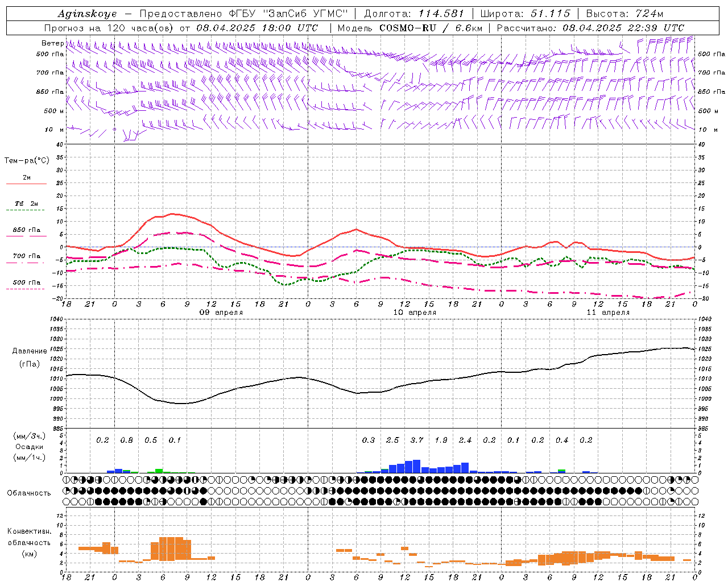Select the date label "09 апреля"
The width and height of the screenshot is (728, 582).
click(x=221, y=313)
